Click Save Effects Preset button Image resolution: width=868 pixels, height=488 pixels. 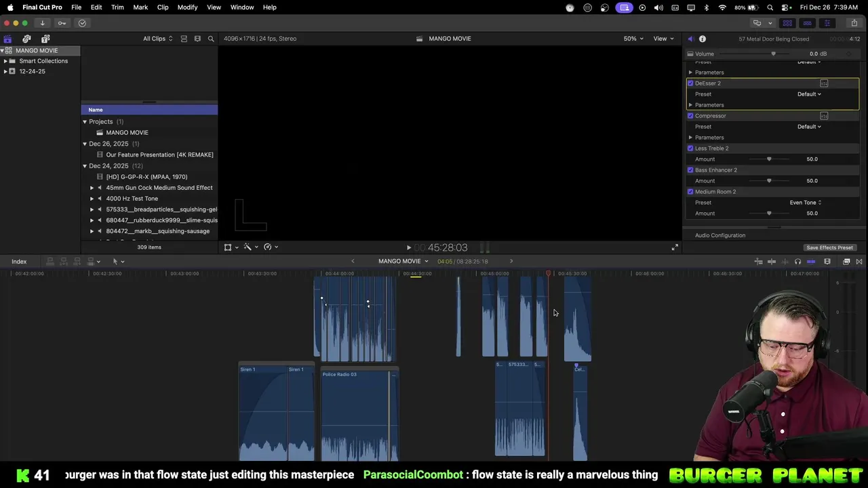(x=829, y=248)
